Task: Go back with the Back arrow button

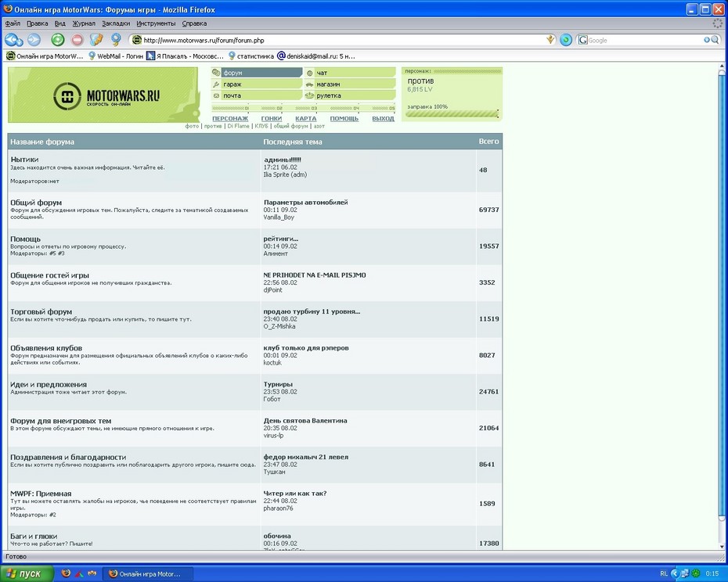Action: click(x=13, y=40)
